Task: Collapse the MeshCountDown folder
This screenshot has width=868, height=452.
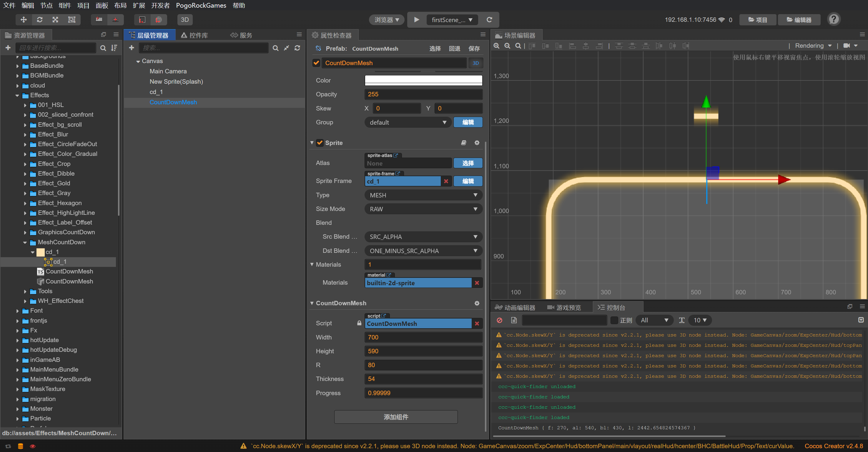Action: (x=25, y=242)
